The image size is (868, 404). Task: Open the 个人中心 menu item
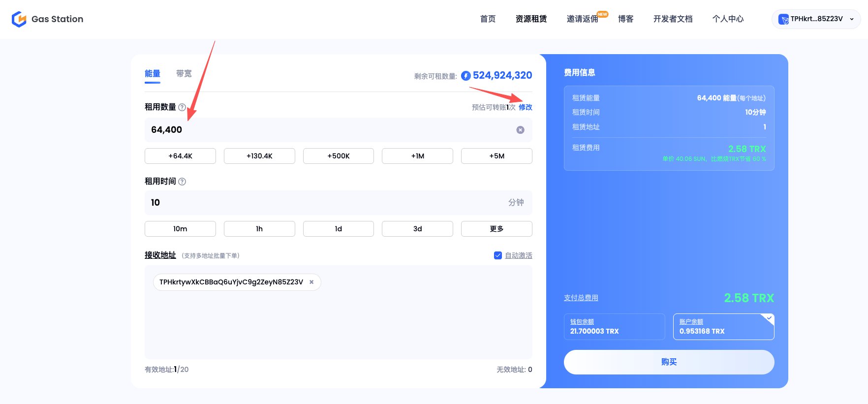[728, 19]
